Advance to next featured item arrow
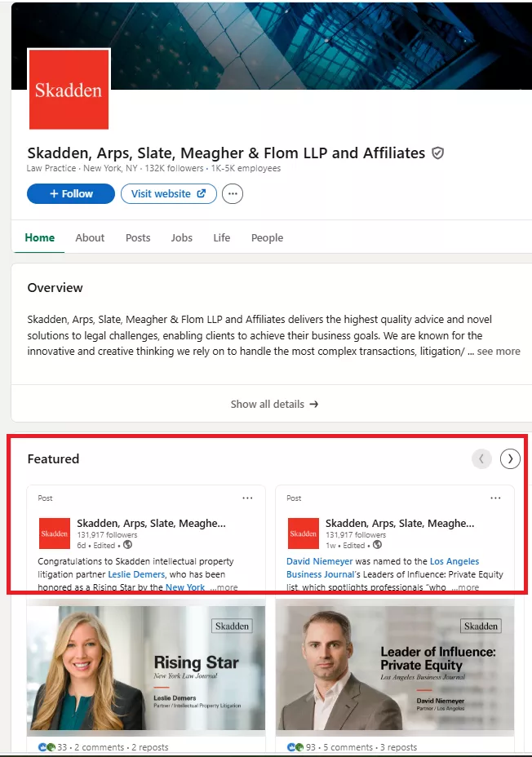Screen dimensions: 532x757 510,458
